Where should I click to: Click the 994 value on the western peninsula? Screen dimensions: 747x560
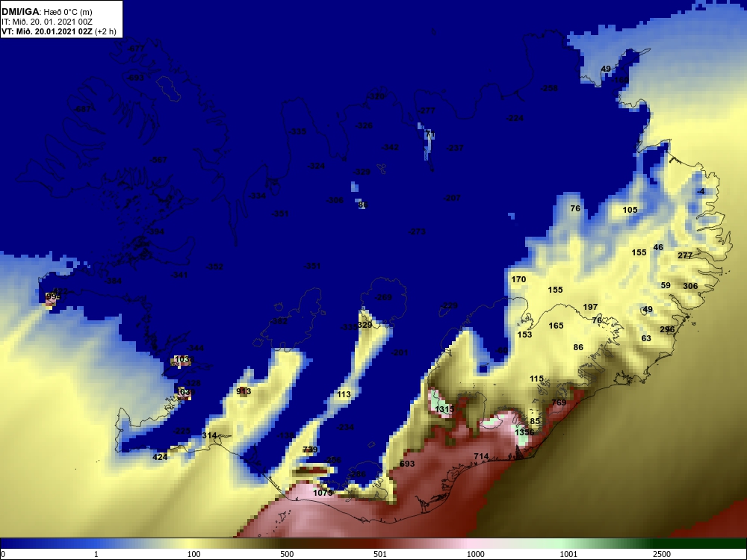(53, 296)
